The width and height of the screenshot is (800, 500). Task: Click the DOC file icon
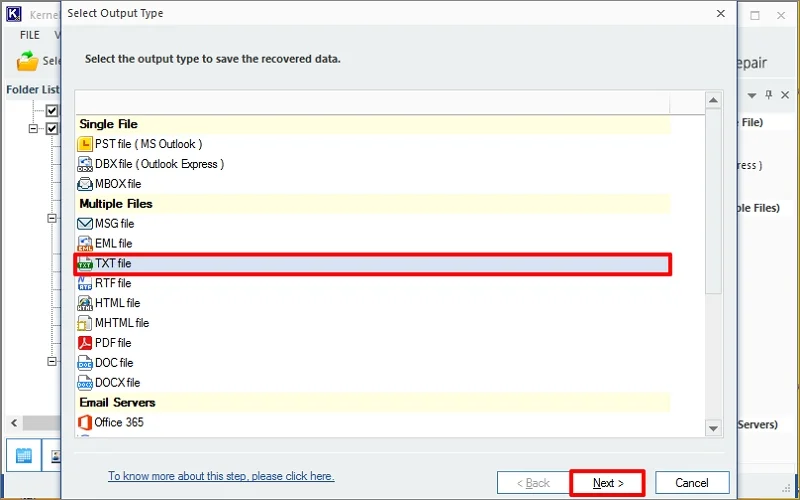point(85,363)
